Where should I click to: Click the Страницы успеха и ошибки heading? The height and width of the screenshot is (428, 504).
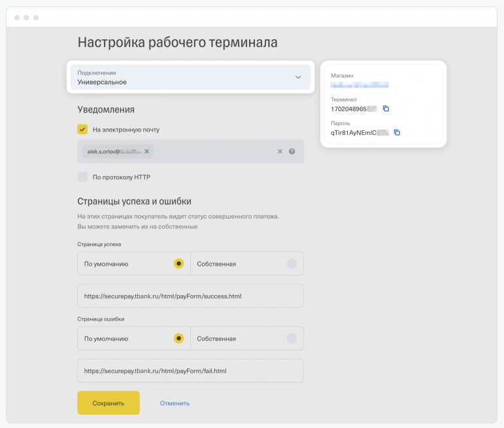click(x=135, y=202)
